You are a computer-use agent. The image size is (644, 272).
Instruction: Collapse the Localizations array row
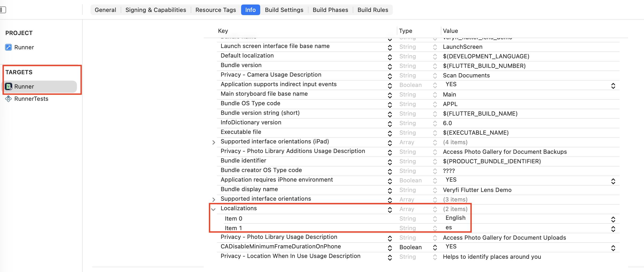coord(214,209)
